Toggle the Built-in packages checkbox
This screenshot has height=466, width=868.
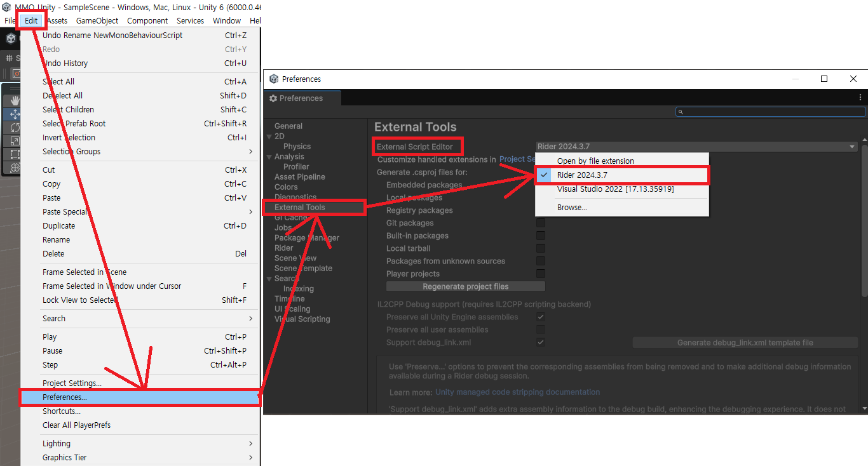tap(541, 236)
